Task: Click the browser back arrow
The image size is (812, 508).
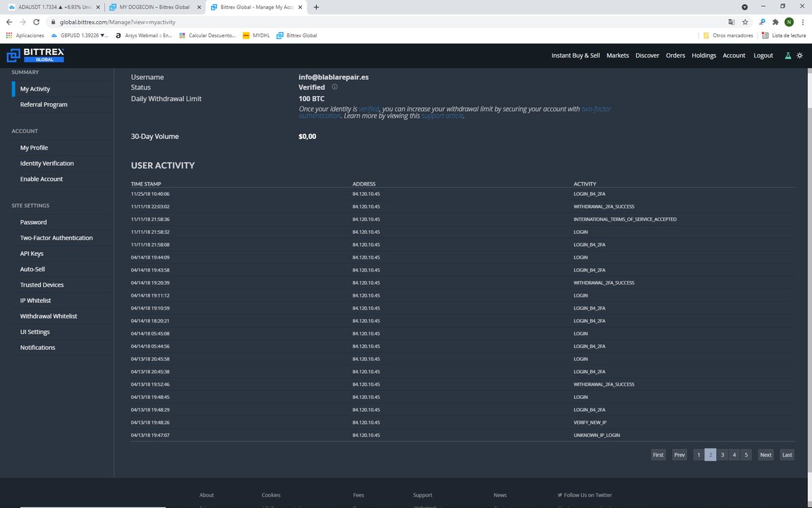Action: 9,22
